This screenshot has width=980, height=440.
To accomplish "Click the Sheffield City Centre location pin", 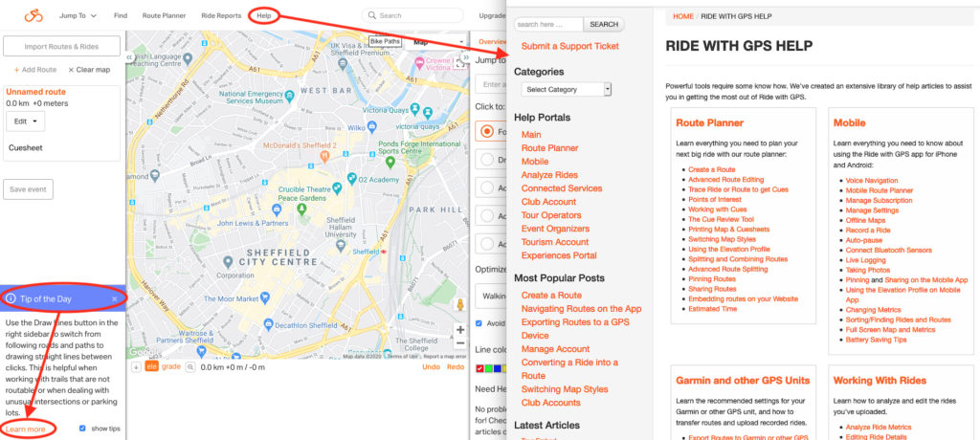I will tap(229, 261).
